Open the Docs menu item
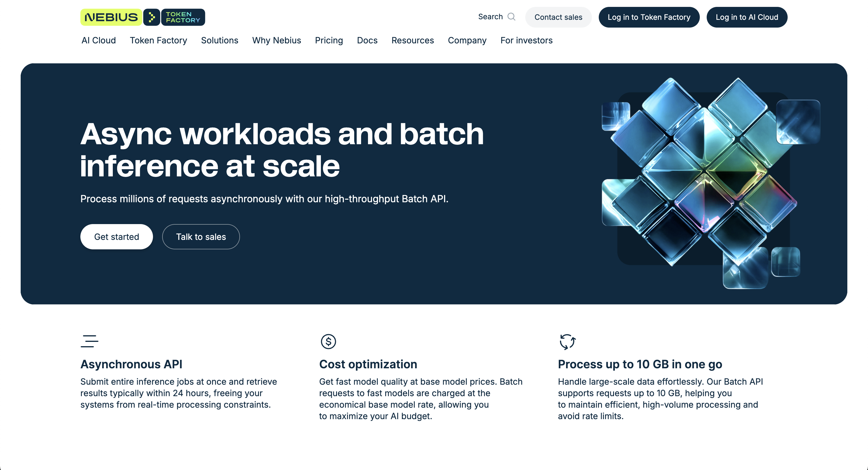868x470 pixels. click(367, 41)
